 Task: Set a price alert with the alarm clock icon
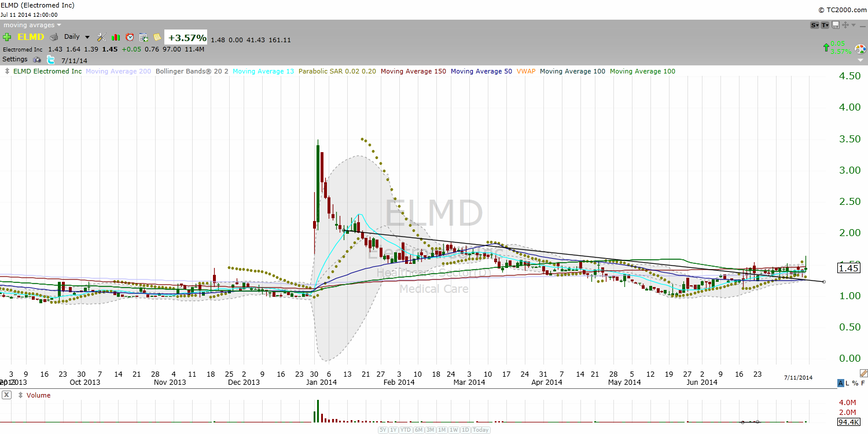point(130,36)
